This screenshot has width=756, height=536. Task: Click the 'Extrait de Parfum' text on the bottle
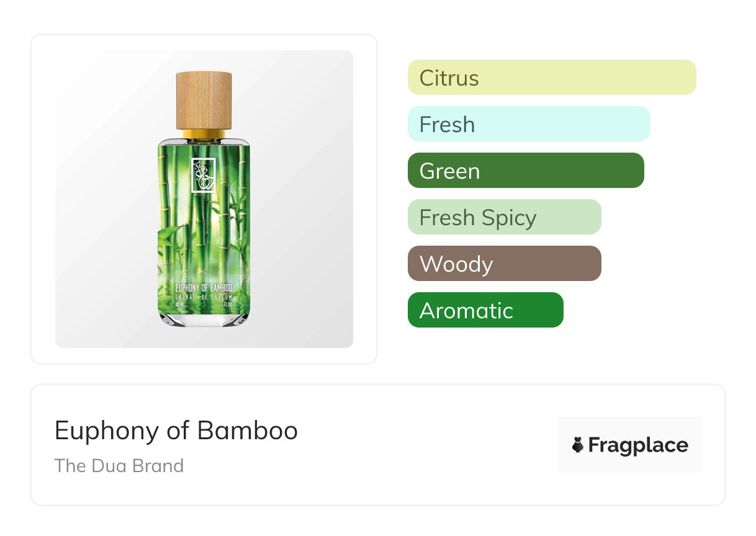(x=204, y=298)
